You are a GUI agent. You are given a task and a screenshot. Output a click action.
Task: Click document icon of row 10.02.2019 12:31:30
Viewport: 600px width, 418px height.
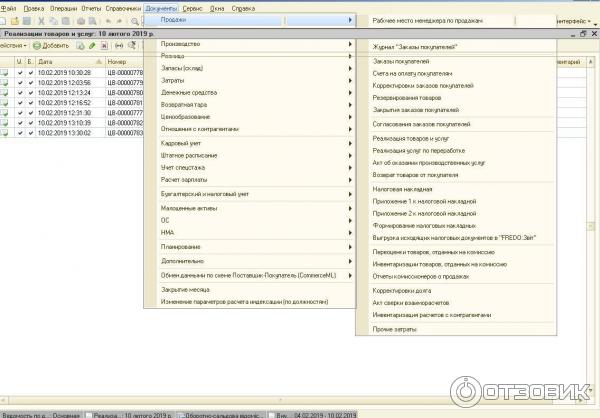4,113
